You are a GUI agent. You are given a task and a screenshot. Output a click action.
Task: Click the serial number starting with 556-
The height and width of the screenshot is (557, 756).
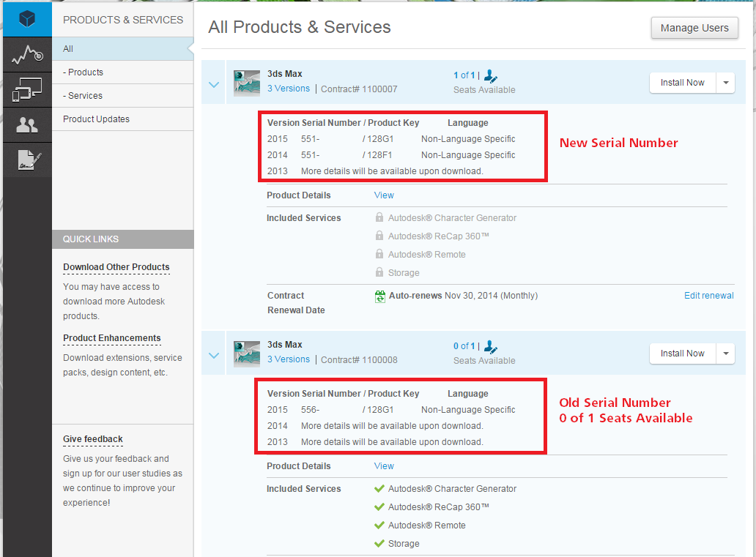pyautogui.click(x=311, y=410)
